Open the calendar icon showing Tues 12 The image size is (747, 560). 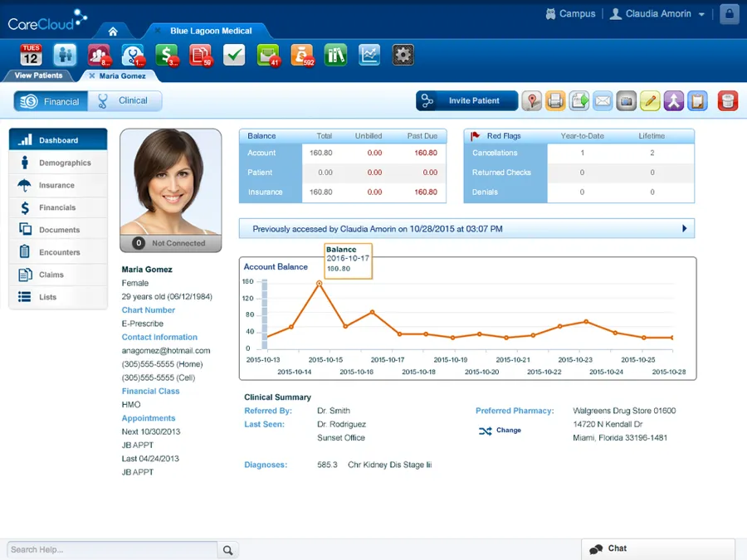coord(31,55)
